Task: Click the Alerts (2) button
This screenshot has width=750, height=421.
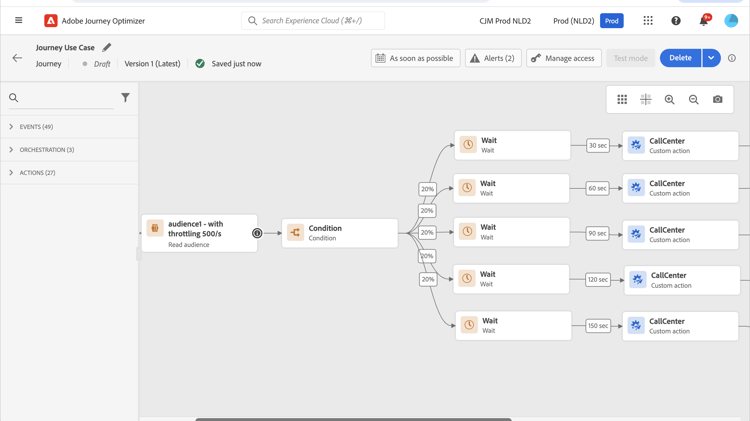Action: 493,58
